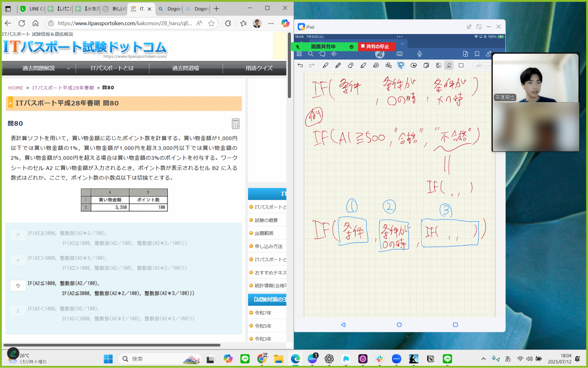The height and width of the screenshot is (368, 588).
Task: Open ChatGPT from the taskbar
Action: pos(329,359)
